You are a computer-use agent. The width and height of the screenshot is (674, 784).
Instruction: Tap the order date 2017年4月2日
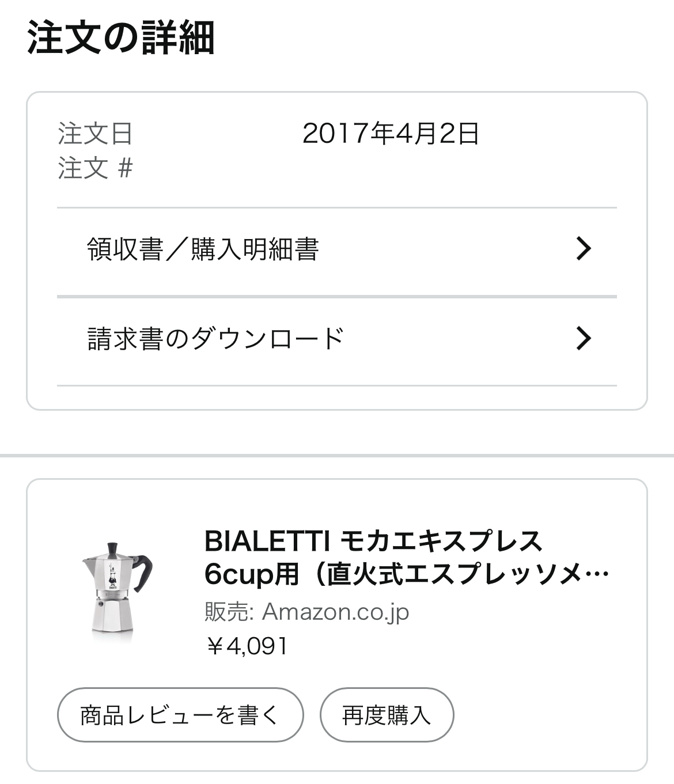click(x=391, y=134)
